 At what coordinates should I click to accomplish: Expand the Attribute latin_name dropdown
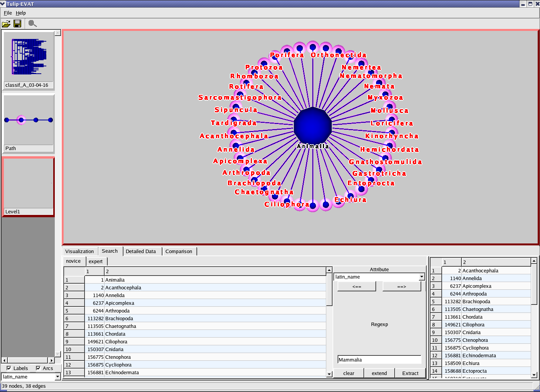(x=422, y=277)
